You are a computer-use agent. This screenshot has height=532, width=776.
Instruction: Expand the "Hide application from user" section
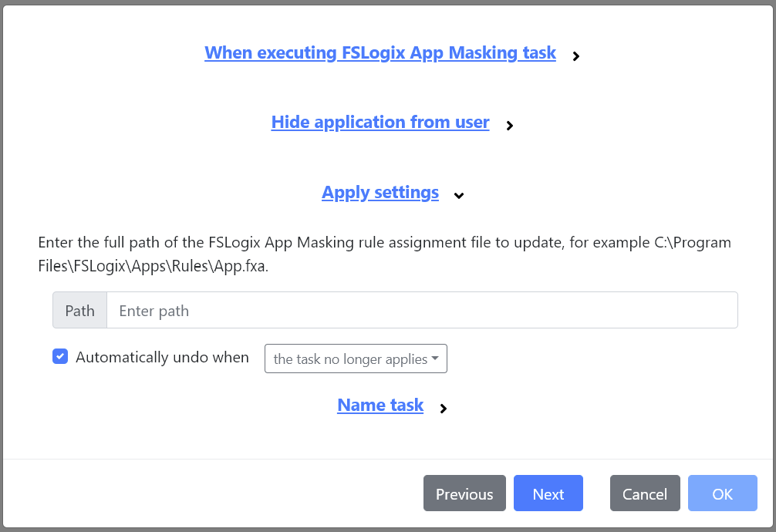380,122
